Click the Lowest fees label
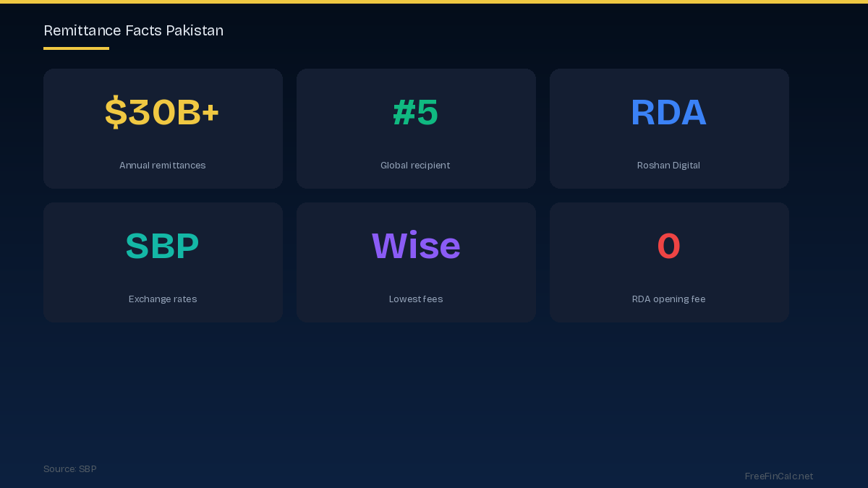 tap(416, 299)
